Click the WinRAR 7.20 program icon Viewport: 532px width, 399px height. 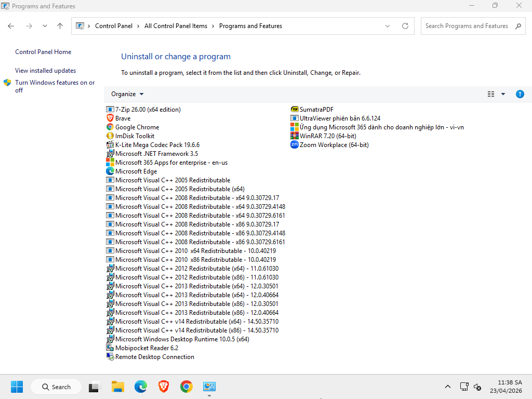[x=295, y=136]
